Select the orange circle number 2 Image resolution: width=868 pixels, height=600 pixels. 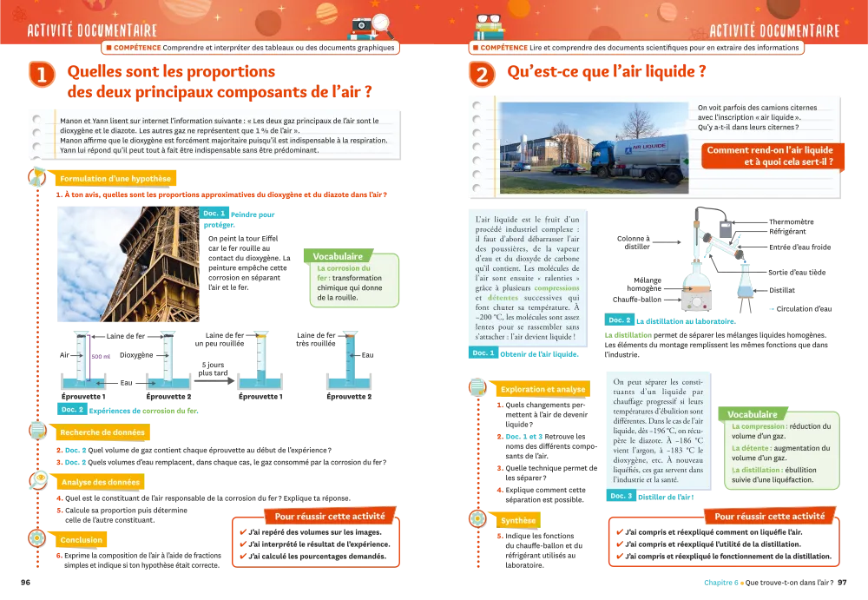tap(482, 75)
